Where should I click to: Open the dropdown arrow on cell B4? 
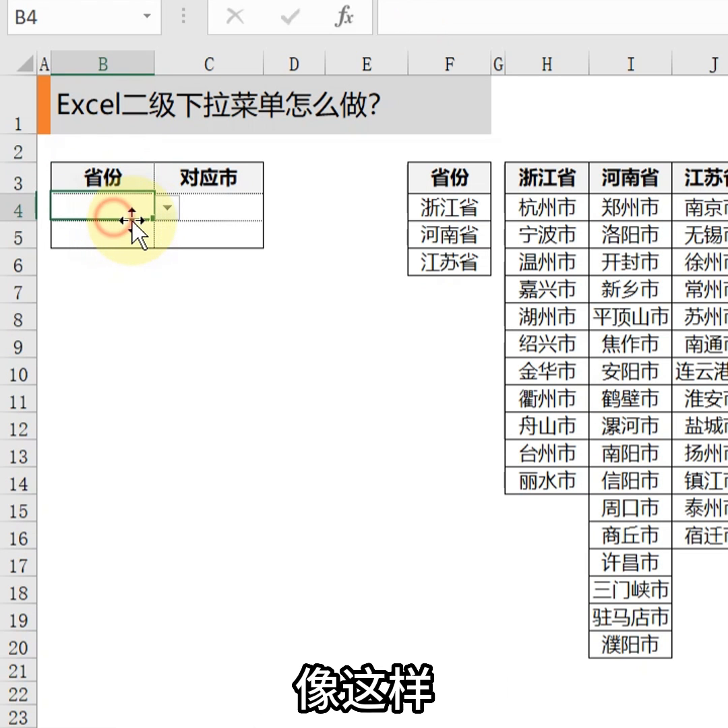(x=167, y=208)
